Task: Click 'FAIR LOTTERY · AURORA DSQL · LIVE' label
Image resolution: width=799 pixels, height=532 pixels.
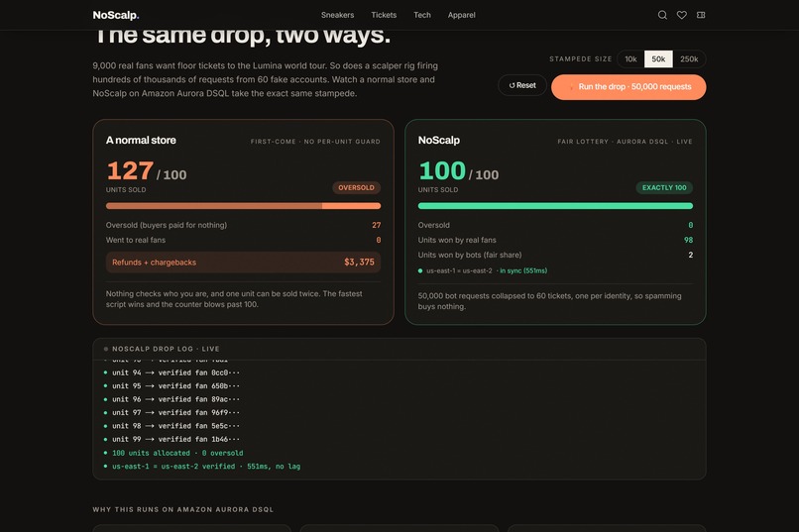Action: click(625, 142)
